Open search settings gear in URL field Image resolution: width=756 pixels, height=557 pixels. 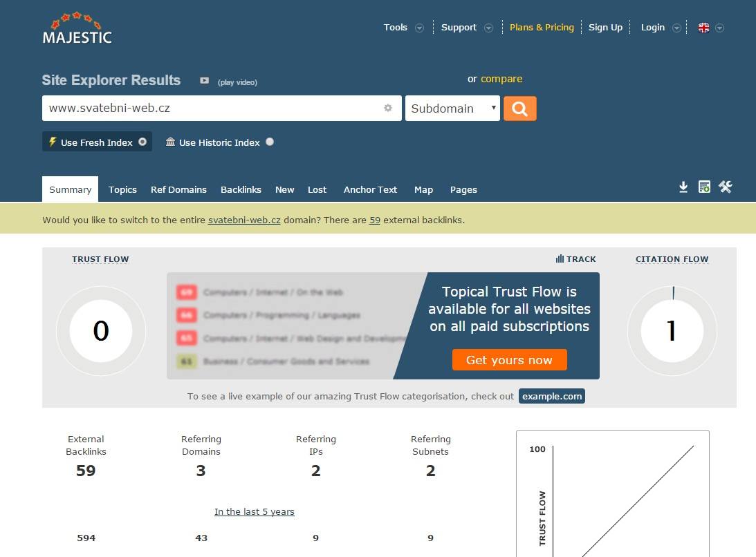click(387, 108)
